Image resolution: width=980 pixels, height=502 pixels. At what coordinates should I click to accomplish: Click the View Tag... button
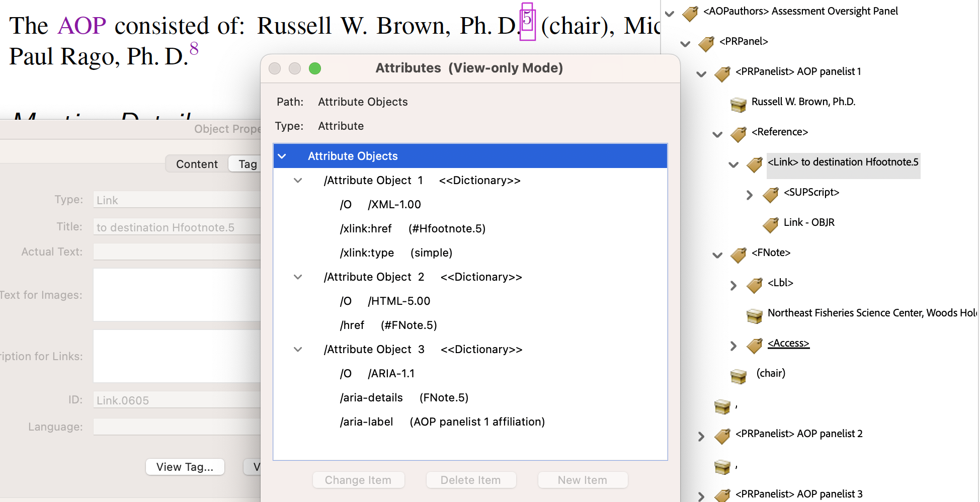point(185,467)
